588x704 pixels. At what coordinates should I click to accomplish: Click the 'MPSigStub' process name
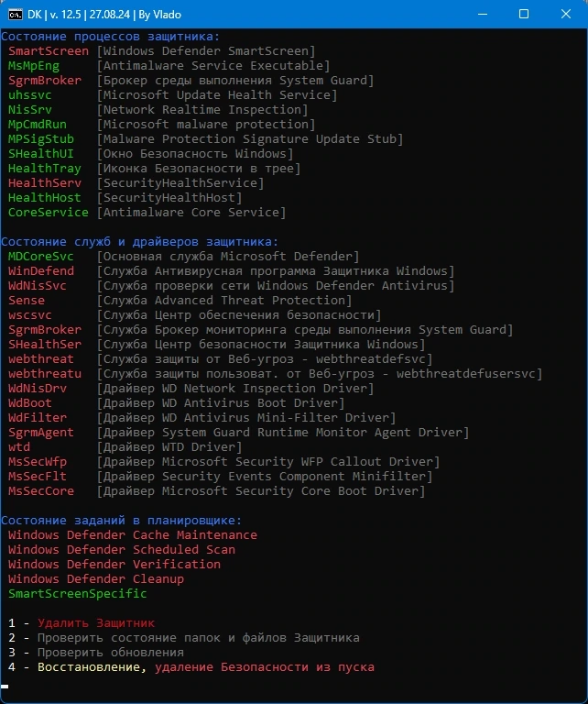[x=41, y=139]
